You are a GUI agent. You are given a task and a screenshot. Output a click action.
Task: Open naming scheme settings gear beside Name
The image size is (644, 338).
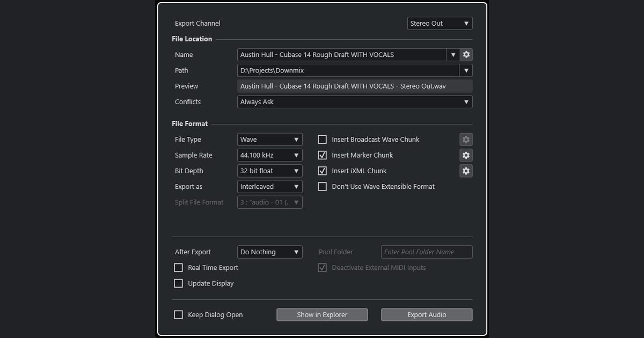click(466, 55)
